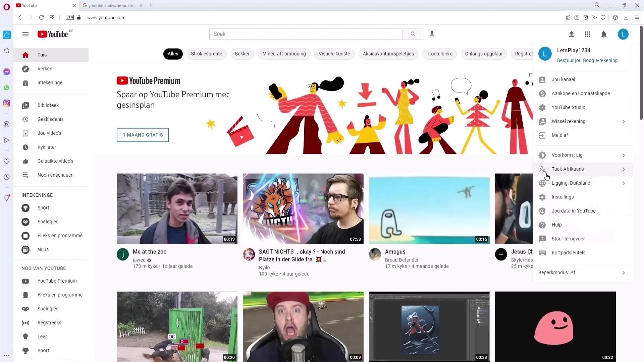Expand Ligging Duitsland submenu
The width and height of the screenshot is (644, 362).
click(x=624, y=183)
